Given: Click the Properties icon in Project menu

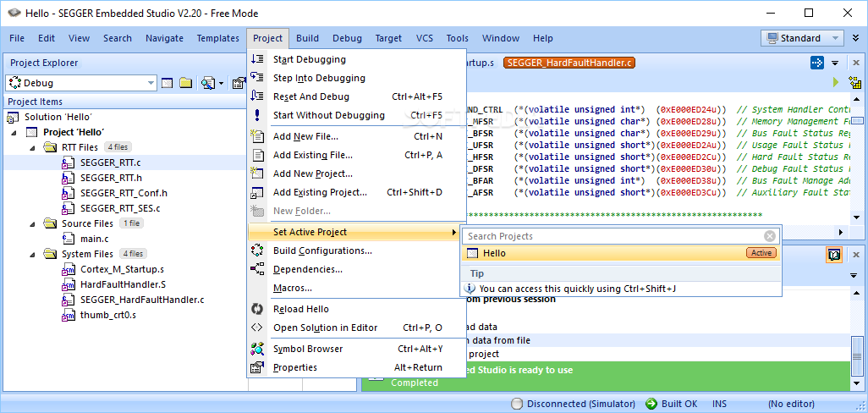Looking at the screenshot, I should tap(257, 367).
